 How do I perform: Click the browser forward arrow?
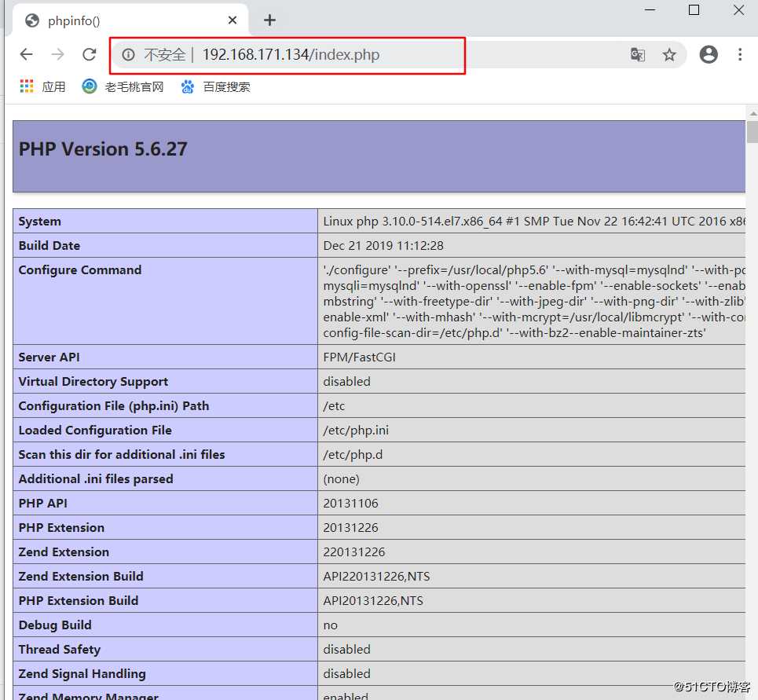click(57, 54)
